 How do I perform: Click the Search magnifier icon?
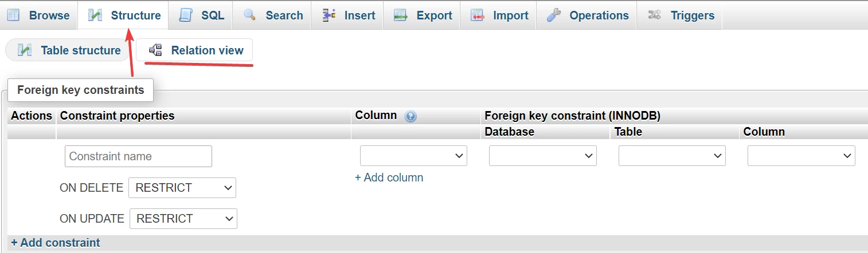pos(249,15)
